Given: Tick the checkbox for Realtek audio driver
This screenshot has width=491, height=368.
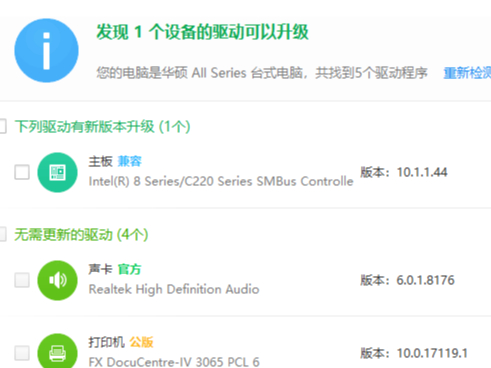Looking at the screenshot, I should tap(22, 280).
